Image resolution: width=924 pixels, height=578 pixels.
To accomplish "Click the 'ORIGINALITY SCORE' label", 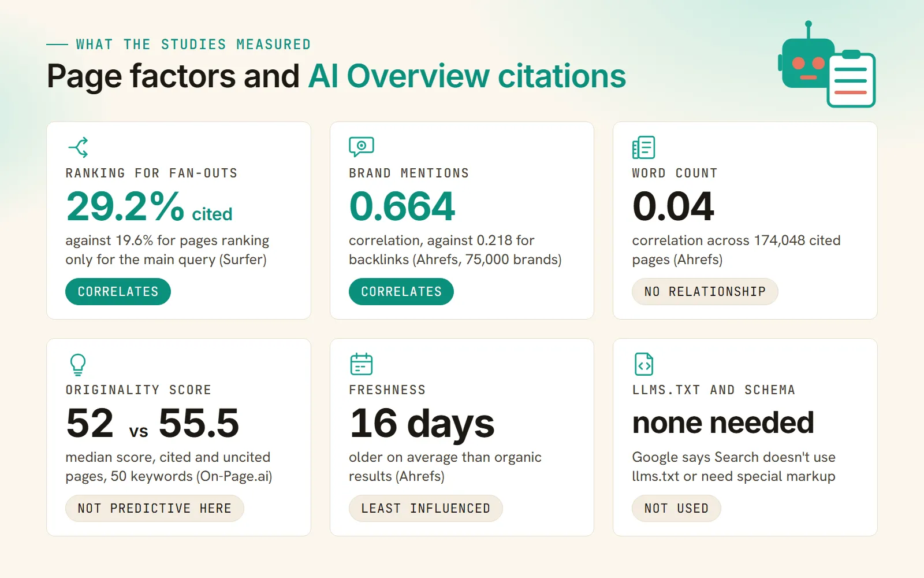I will pyautogui.click(x=139, y=390).
